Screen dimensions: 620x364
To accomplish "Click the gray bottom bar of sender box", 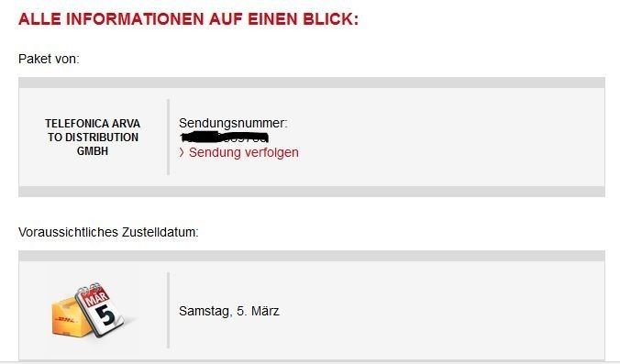I will click(312, 192).
